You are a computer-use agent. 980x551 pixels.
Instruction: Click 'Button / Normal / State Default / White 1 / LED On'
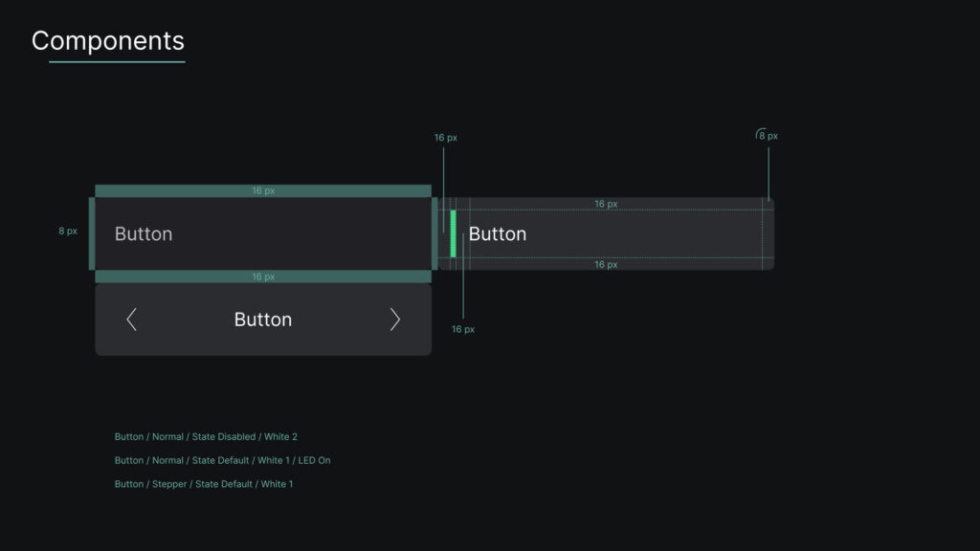tap(222, 460)
